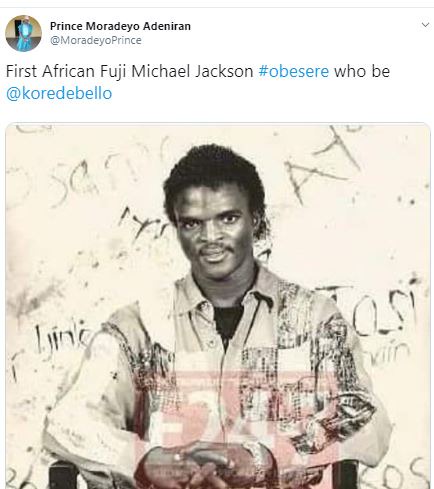
Task: Enlarge the attached black-and-white photo
Action: coord(218,306)
